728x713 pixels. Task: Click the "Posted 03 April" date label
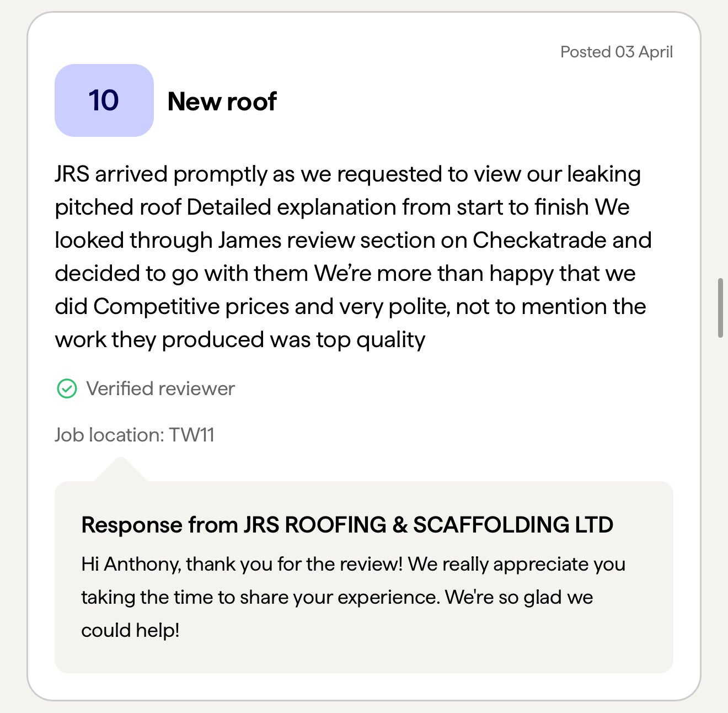coord(616,52)
